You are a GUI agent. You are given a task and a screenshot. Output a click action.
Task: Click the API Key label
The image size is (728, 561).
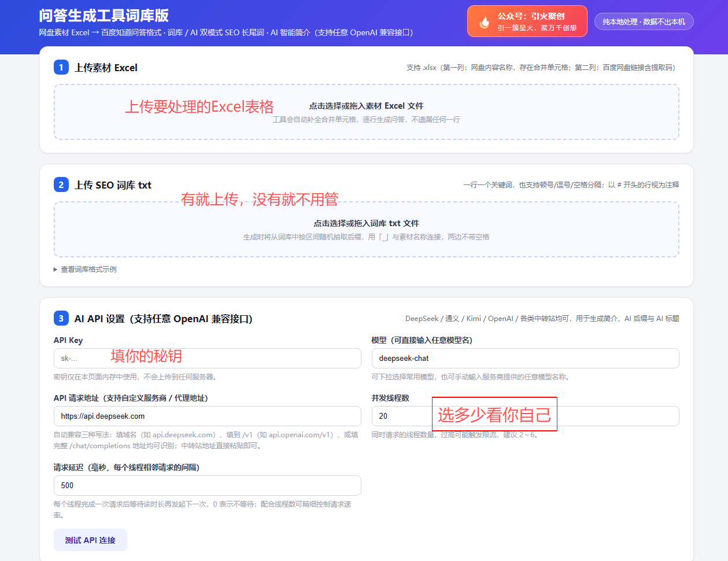coord(68,340)
